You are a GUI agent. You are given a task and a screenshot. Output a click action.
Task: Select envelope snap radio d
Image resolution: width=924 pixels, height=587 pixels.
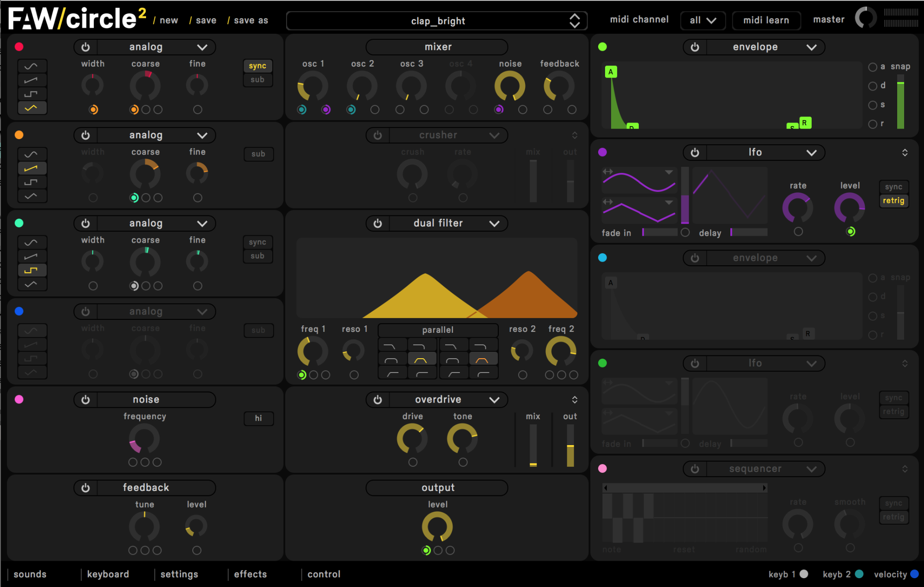click(x=873, y=86)
